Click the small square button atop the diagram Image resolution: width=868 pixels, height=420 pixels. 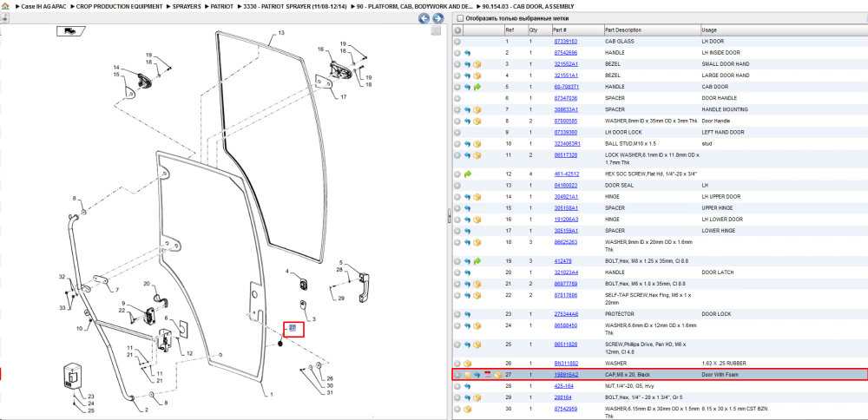pyautogui.click(x=437, y=30)
